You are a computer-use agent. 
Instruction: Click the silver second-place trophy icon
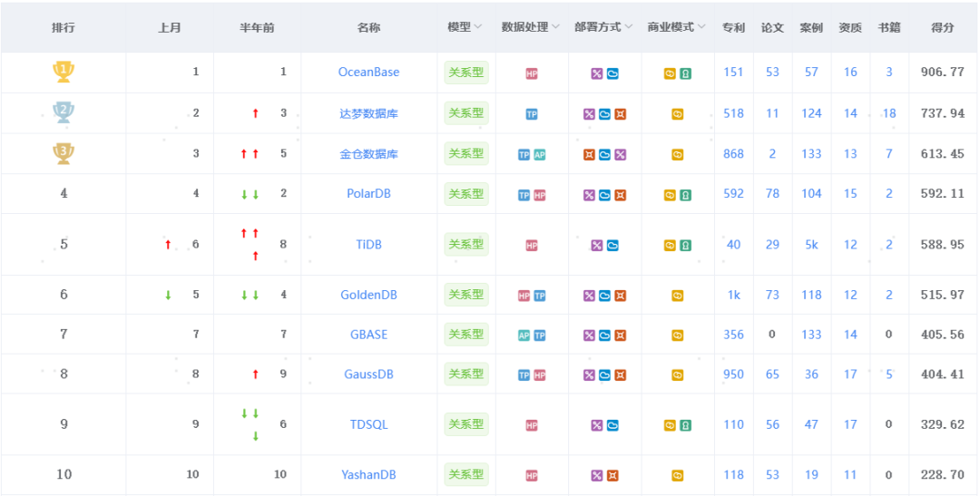(x=64, y=112)
